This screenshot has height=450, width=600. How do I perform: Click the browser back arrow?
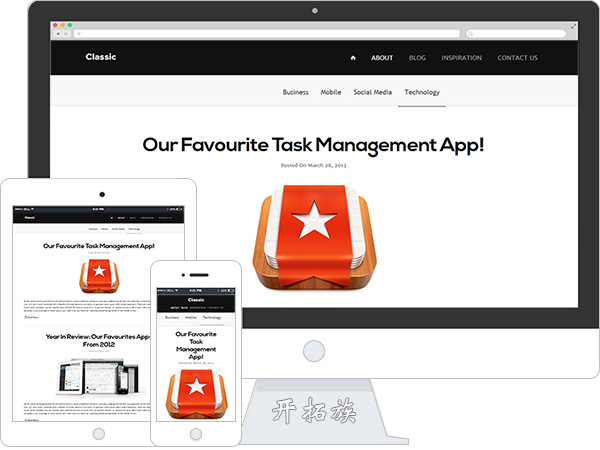58,34
